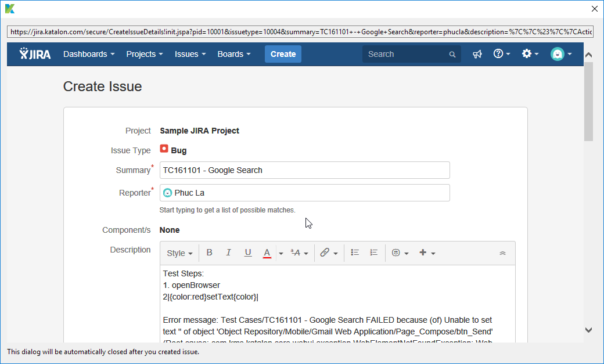Click the blue Create button
Image resolution: width=604 pixels, height=364 pixels.
[283, 54]
